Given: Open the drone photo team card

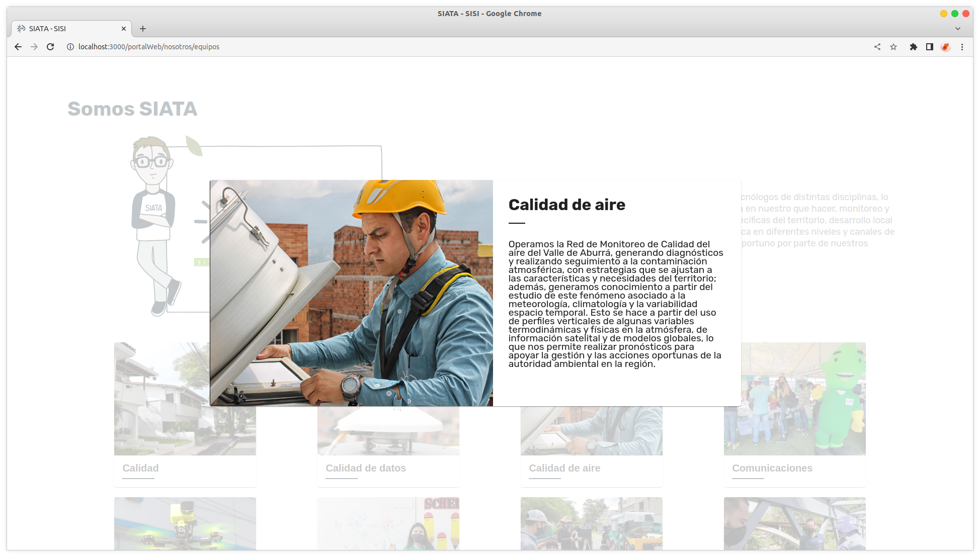Looking at the screenshot, I should point(185,523).
